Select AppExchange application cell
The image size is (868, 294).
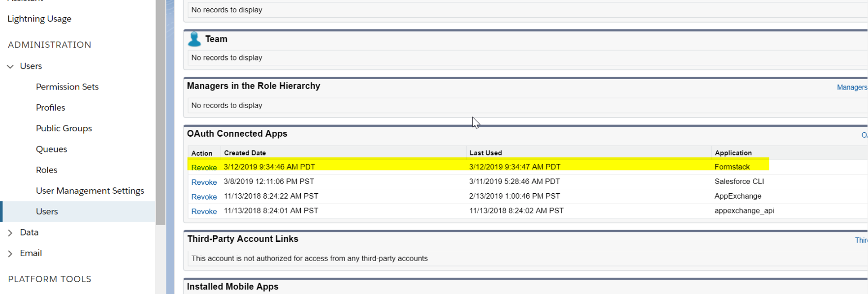738,196
